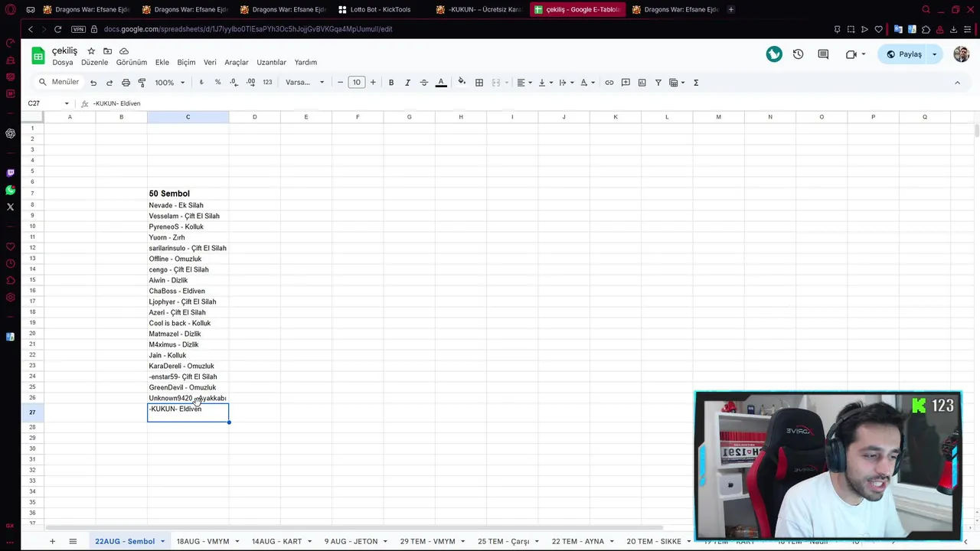The width and height of the screenshot is (980, 551).
Task: Open the Dosya menu
Action: click(x=63, y=63)
